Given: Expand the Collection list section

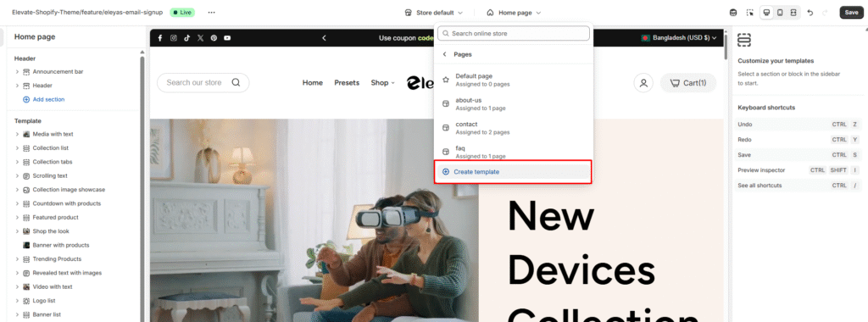Looking at the screenshot, I should (17, 147).
